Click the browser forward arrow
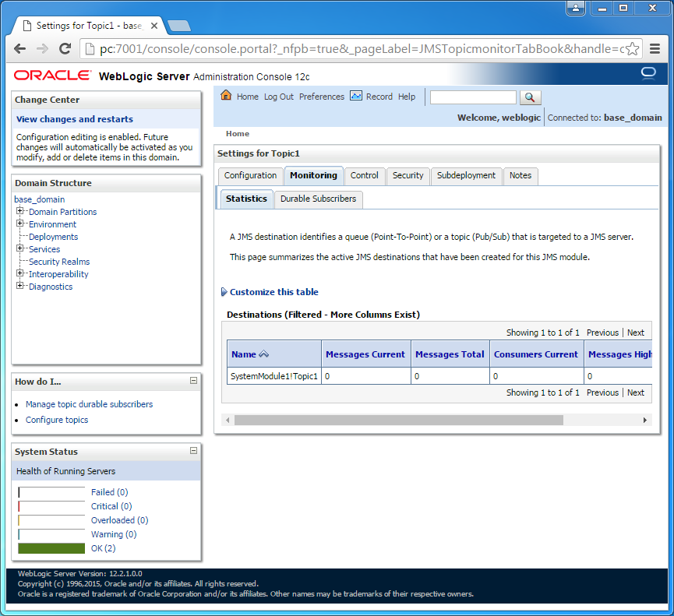The width and height of the screenshot is (674, 616). [x=43, y=49]
